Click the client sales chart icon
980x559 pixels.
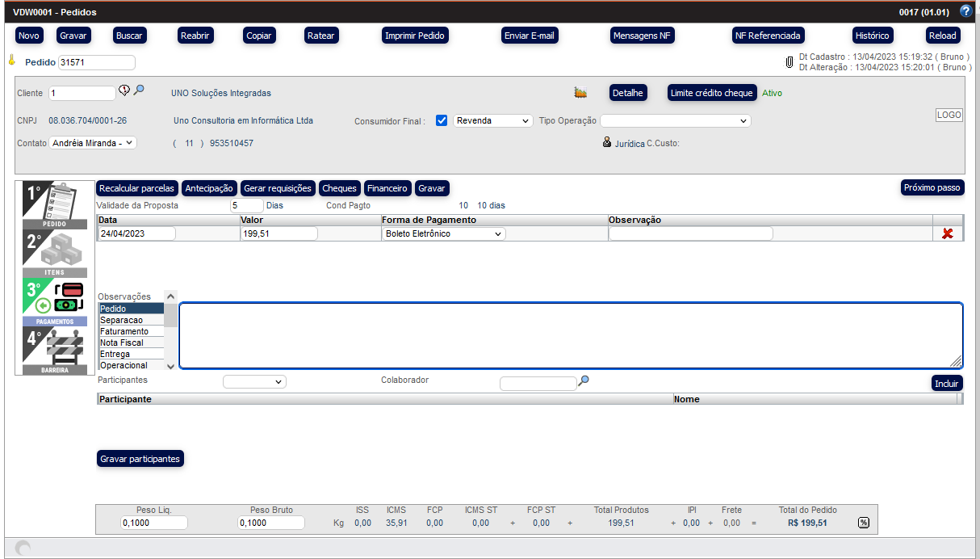click(x=580, y=93)
